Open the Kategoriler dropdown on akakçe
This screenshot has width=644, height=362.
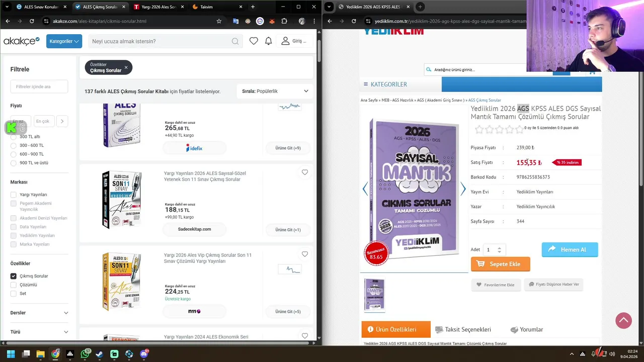click(64, 41)
